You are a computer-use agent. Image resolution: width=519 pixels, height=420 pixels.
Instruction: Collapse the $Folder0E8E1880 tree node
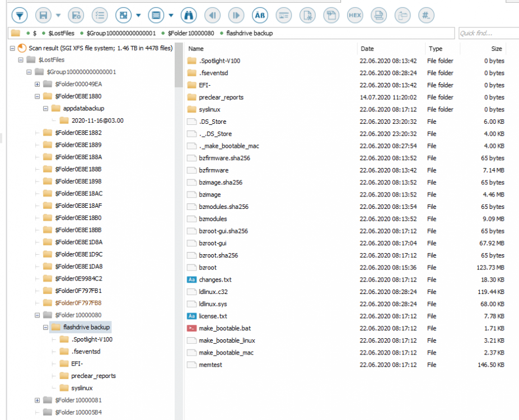(37, 96)
